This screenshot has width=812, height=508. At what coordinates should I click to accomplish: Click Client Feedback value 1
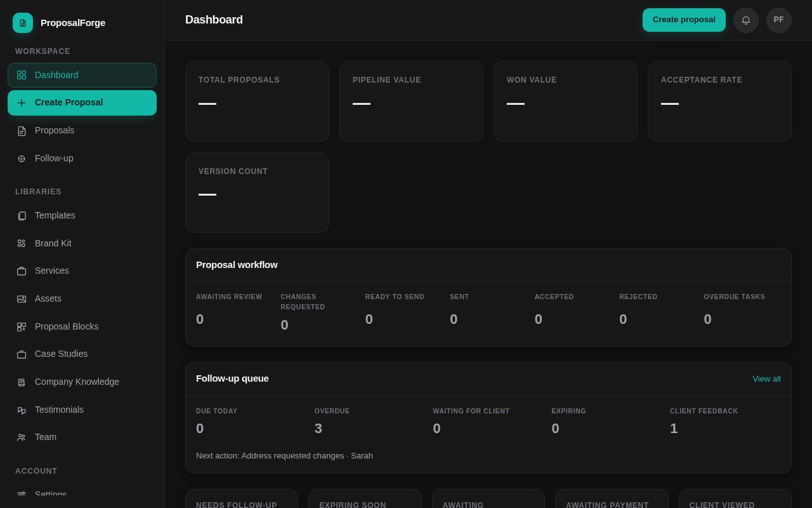click(674, 429)
